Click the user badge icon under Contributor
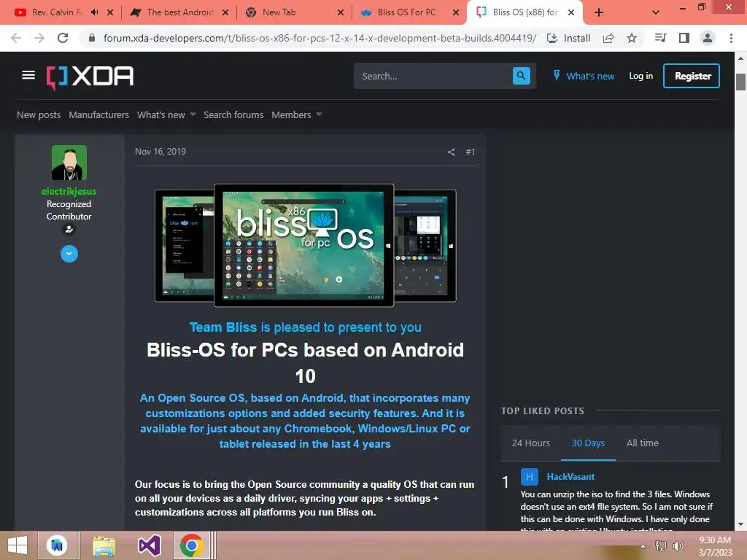Screen dimensions: 747x560 point(69,230)
